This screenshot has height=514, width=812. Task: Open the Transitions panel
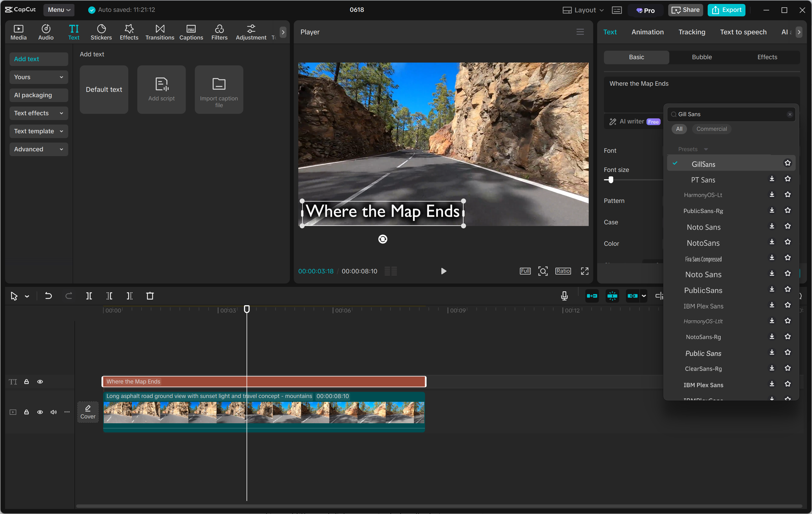point(160,32)
